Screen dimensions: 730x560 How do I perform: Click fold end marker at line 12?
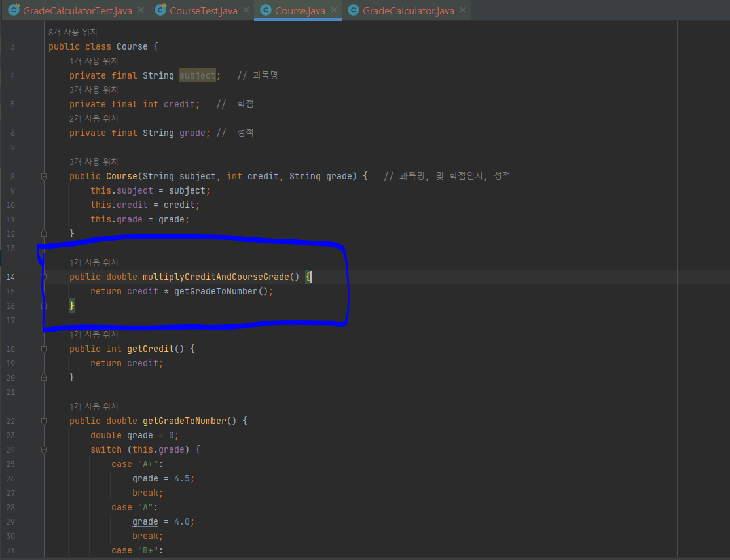(x=44, y=234)
